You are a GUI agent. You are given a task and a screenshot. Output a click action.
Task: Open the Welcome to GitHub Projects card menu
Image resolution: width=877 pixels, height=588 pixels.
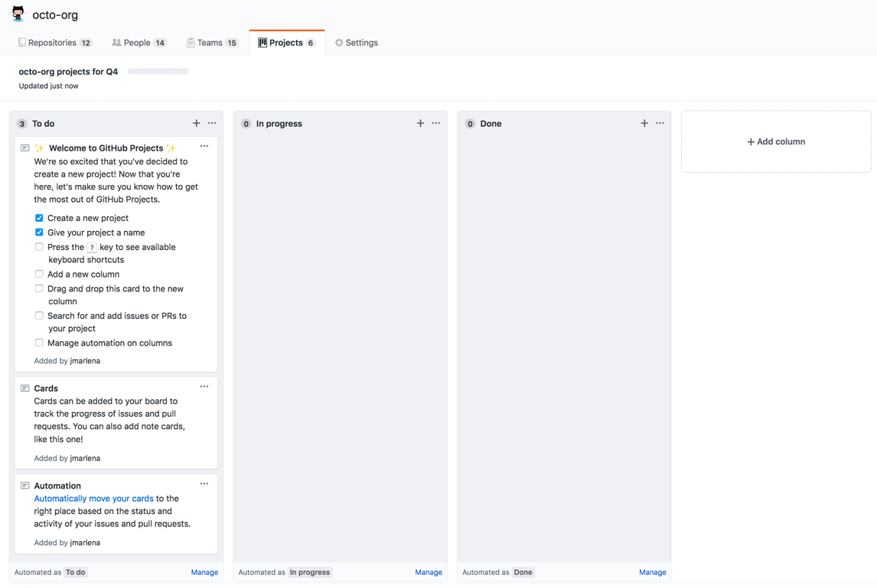click(204, 146)
